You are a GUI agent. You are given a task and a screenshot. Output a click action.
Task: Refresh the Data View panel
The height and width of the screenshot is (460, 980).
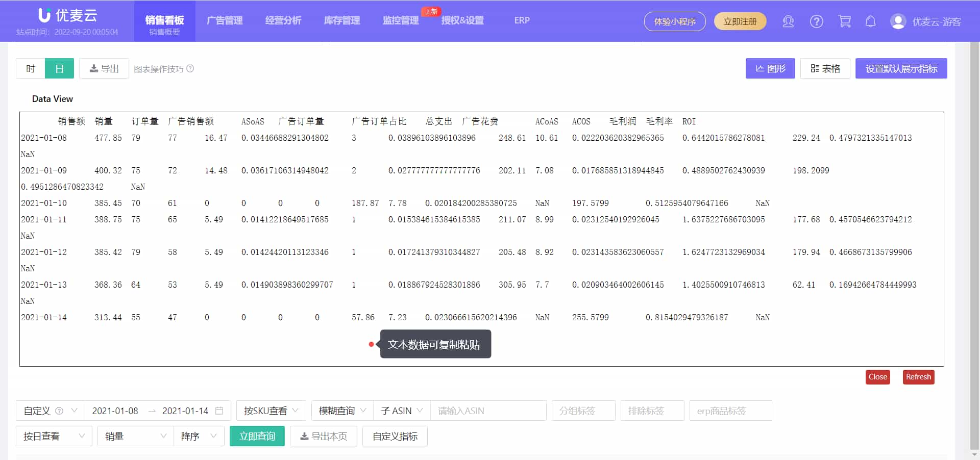[918, 377]
